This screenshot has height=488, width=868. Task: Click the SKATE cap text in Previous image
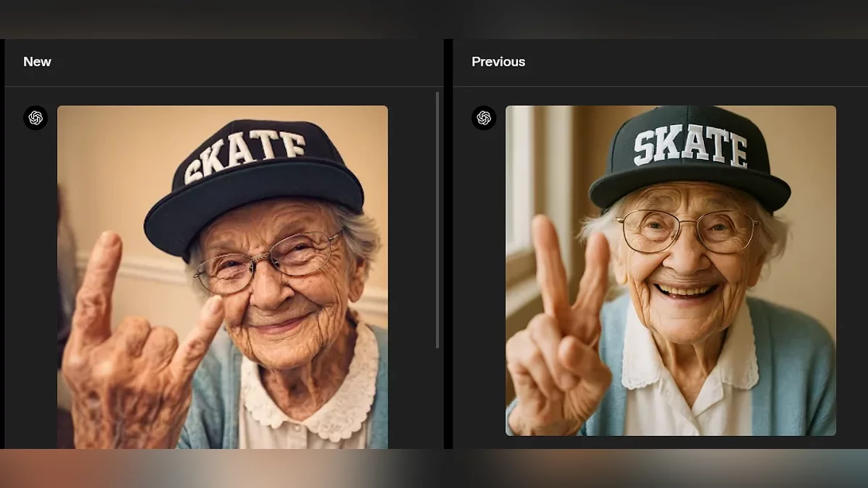pyautogui.click(x=689, y=146)
